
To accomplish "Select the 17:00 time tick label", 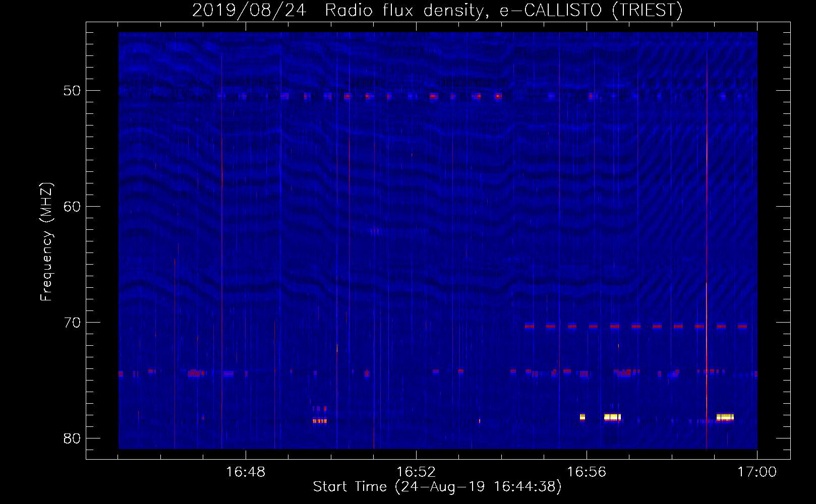I will [757, 472].
